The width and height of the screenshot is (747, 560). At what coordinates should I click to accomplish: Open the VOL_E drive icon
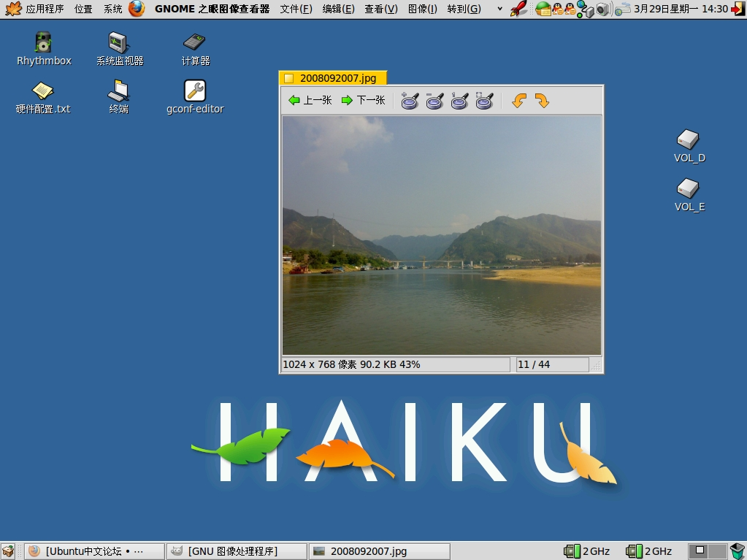689,194
